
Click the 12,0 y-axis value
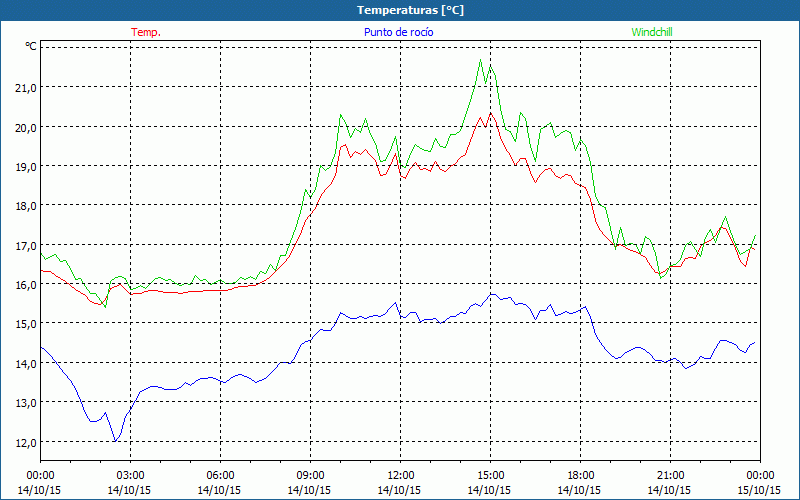pyautogui.click(x=26, y=442)
